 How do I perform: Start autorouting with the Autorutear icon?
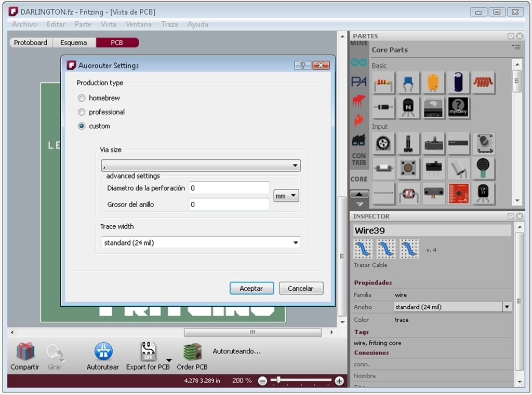103,351
